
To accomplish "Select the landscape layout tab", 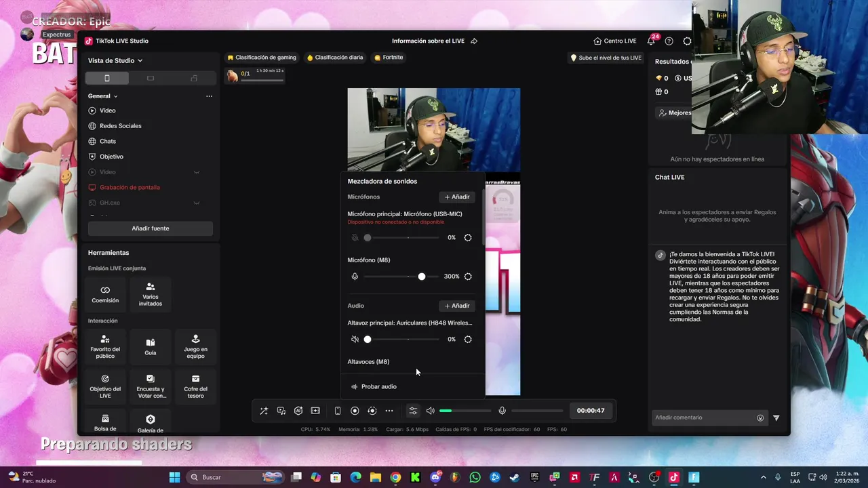I will (151, 79).
